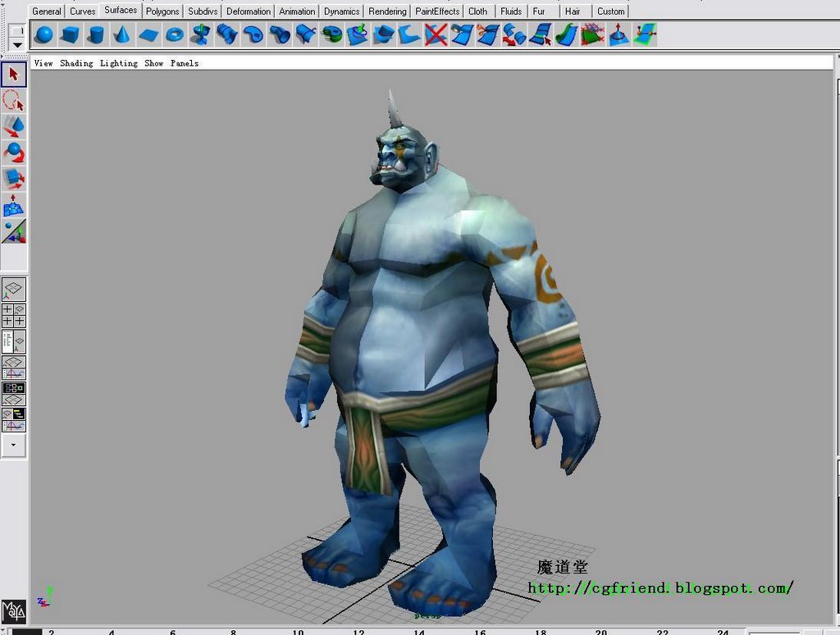
Task: Click the last-used tool slot in toolbox
Action: [x=14, y=232]
